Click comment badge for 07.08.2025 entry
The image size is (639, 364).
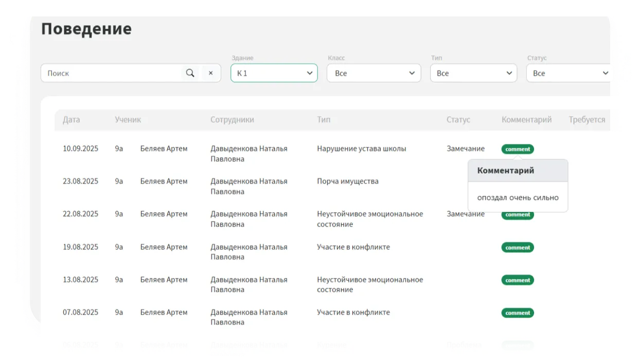click(x=518, y=313)
